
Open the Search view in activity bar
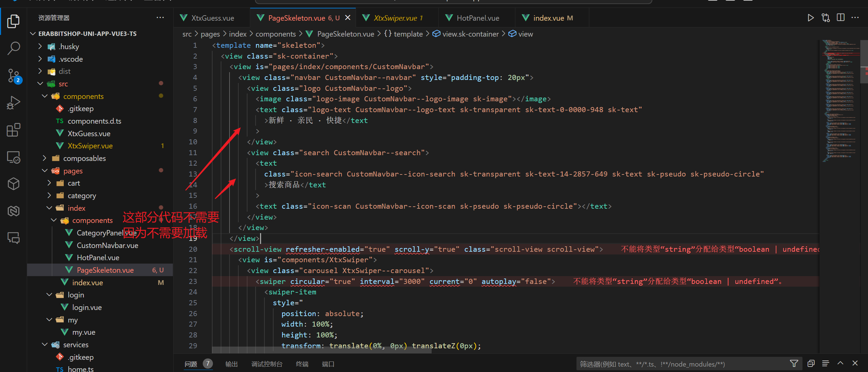pos(14,48)
